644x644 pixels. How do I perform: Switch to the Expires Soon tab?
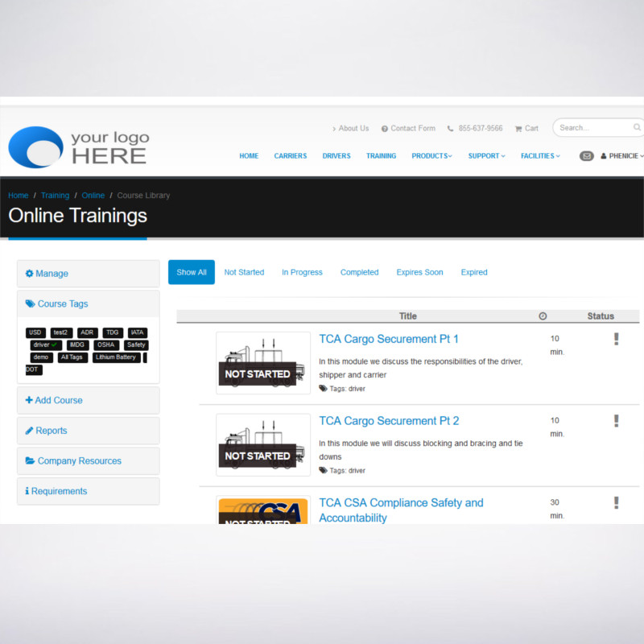(419, 272)
